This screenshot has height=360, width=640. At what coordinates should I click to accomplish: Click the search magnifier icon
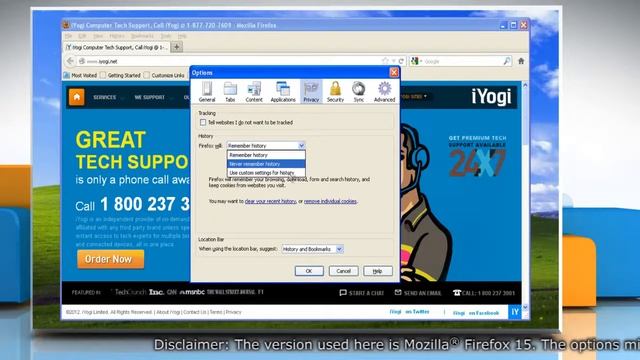click(x=507, y=61)
